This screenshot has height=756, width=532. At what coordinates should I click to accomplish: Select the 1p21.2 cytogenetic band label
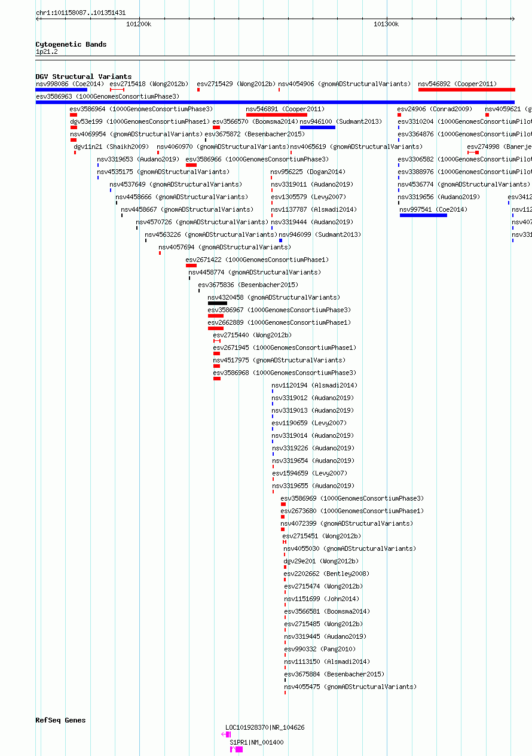tap(47, 52)
